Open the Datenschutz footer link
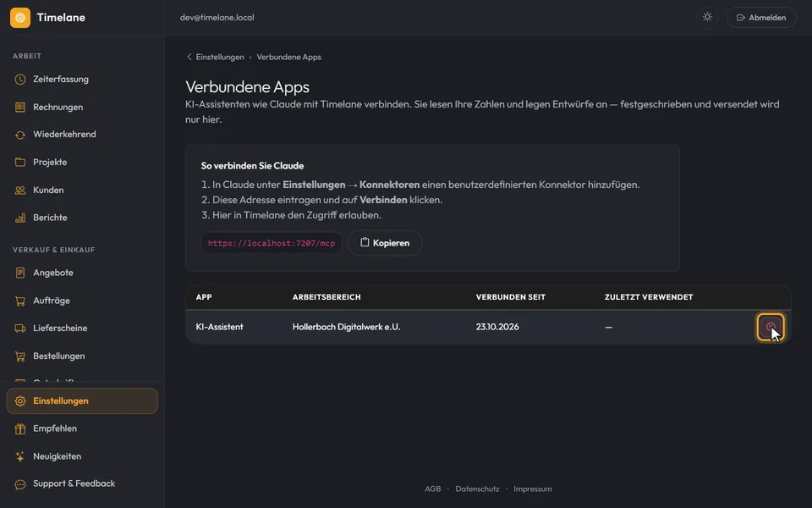 (x=477, y=489)
